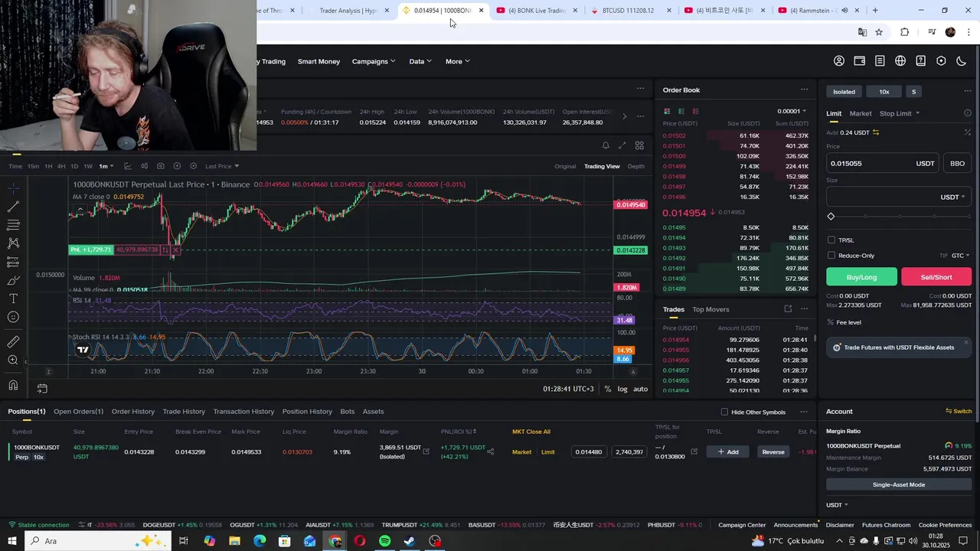Open the Size USDT unit dropdown
This screenshot has height=551, width=980.
[x=952, y=197]
